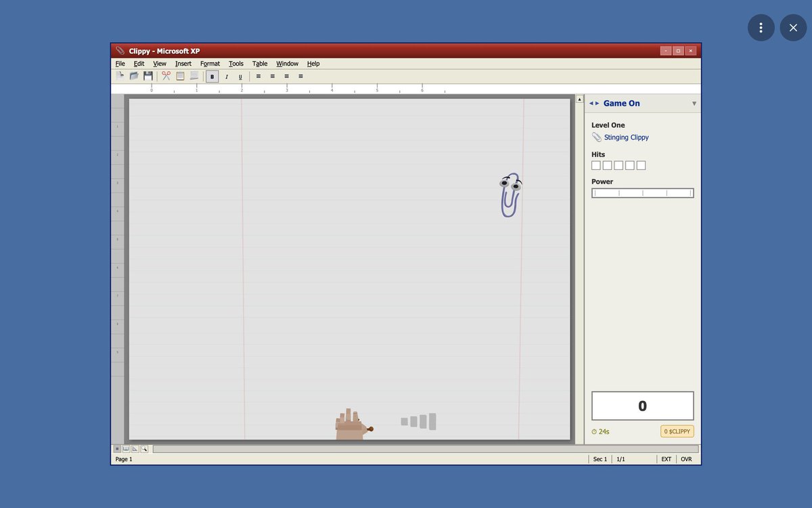The image size is (812, 508).
Task: Click the Open folder icon
Action: click(133, 77)
